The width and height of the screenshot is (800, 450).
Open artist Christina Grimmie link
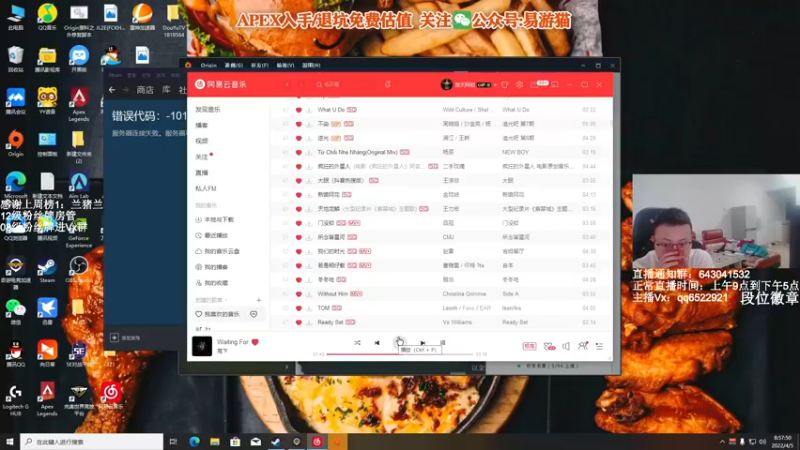(464, 294)
